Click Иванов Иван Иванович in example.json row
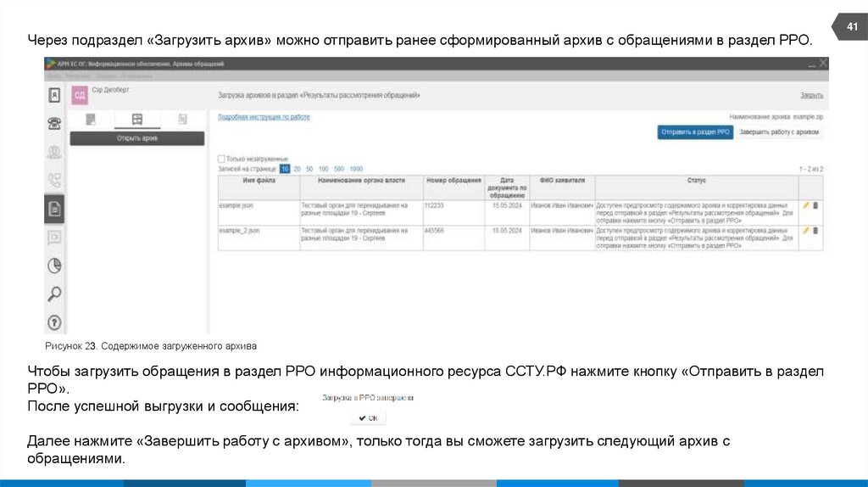868x487 pixels. coord(562,205)
